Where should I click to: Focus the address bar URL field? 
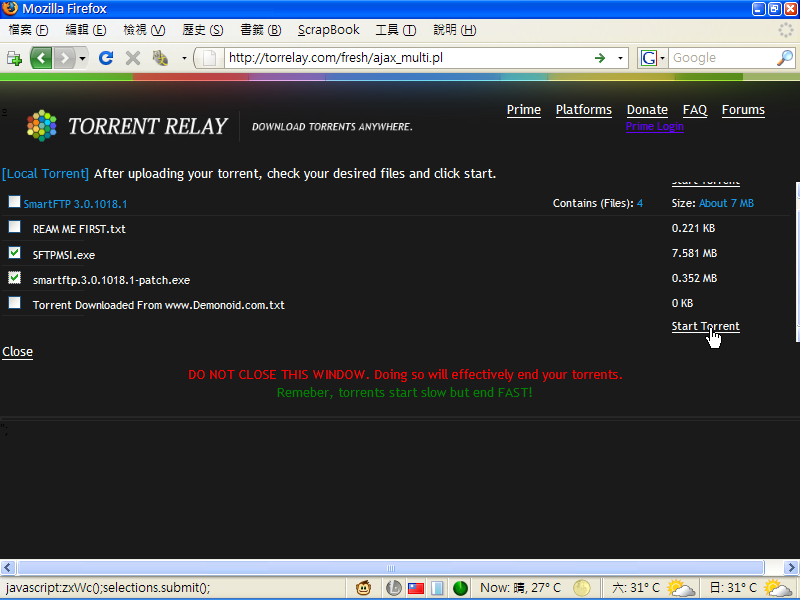pos(408,58)
